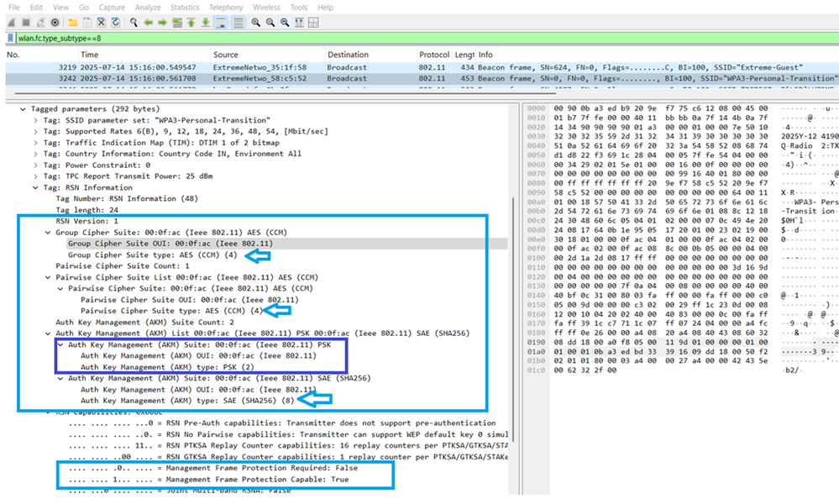Toggle packet list colorization
Screen dimensions: 839x504
point(239,23)
